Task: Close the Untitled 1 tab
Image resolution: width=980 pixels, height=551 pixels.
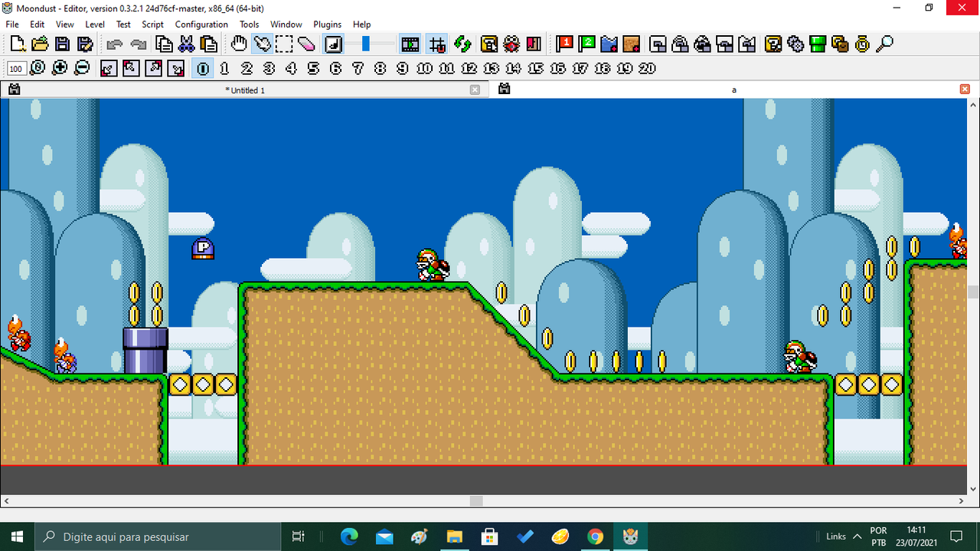Action: coord(475,90)
